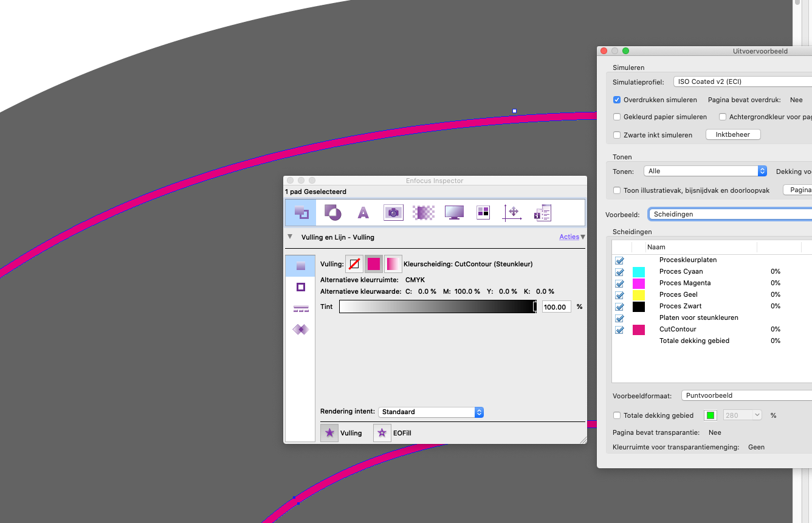Open the Simulatieprofiel ISO Coated dropdown
Viewport: 812px width, 523px height.
tap(741, 81)
